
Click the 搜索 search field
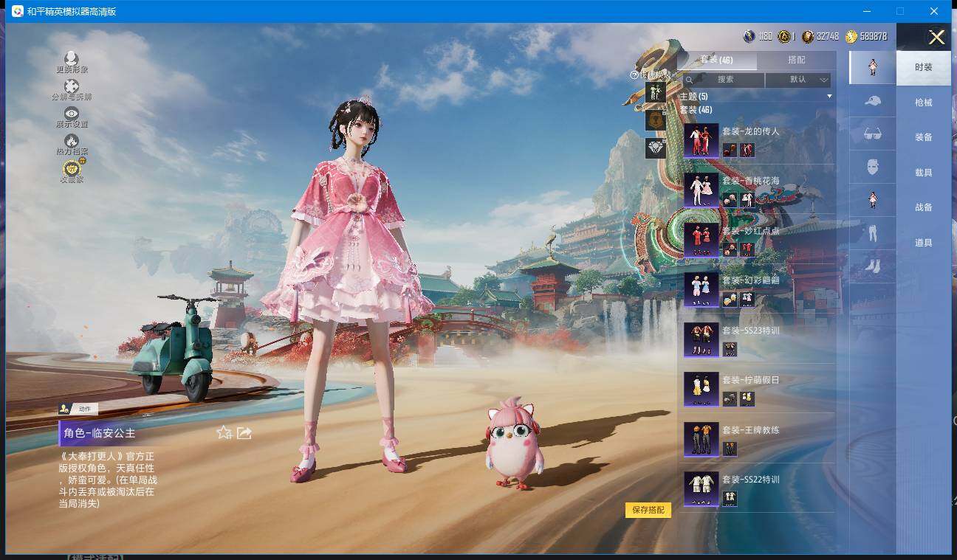click(725, 80)
